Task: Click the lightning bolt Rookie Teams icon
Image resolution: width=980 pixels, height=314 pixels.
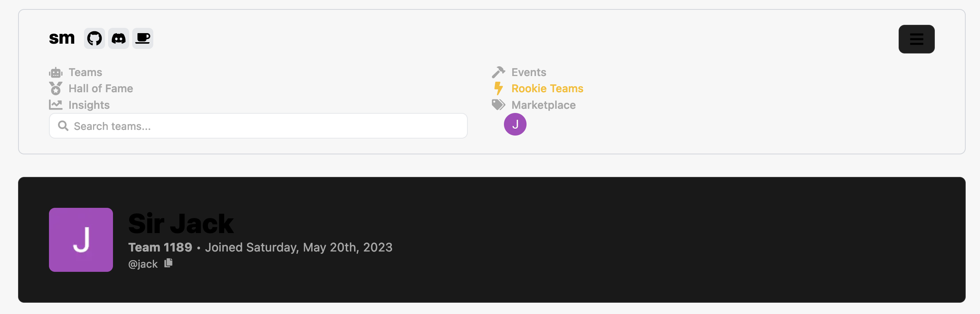Action: [x=498, y=88]
